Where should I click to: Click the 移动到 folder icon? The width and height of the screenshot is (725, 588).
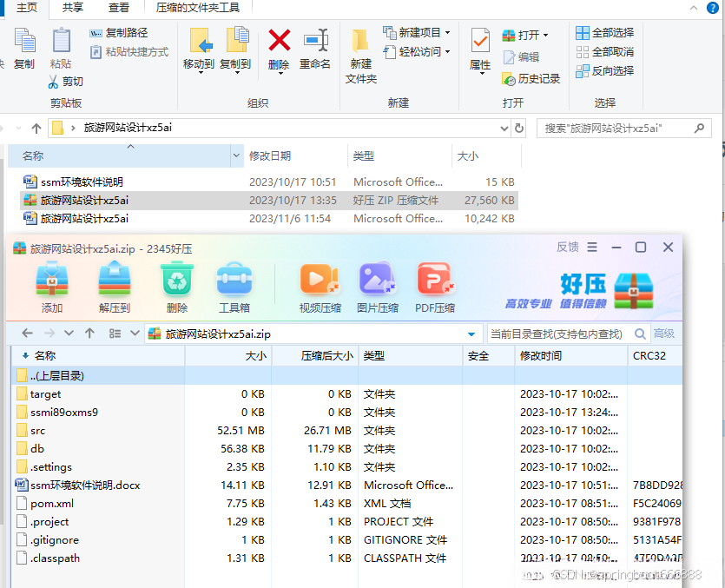(x=201, y=41)
